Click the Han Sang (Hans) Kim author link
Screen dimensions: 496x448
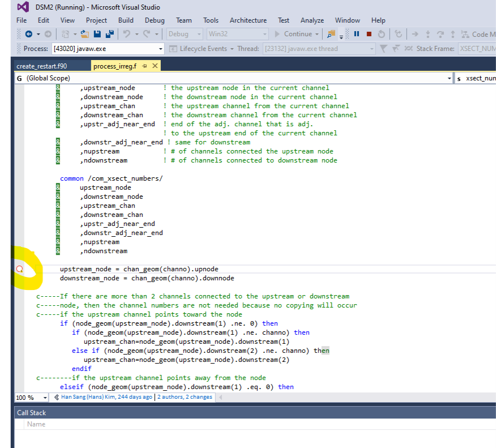click(x=106, y=397)
